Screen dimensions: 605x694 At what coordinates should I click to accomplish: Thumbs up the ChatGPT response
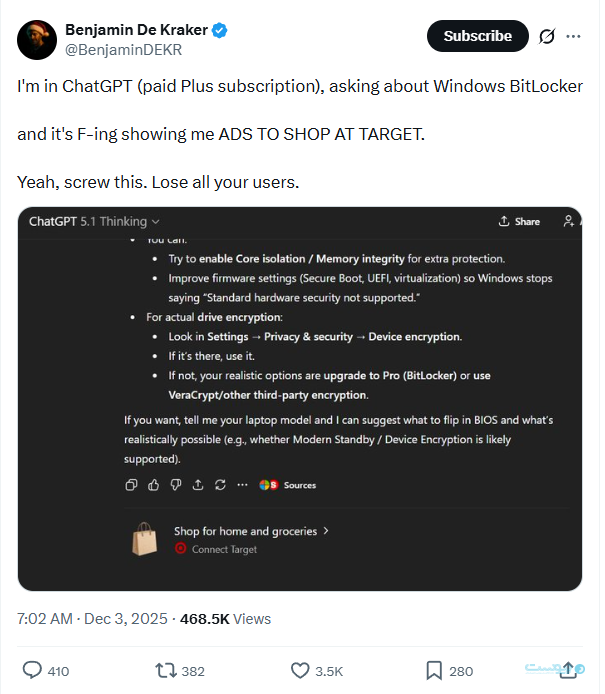pos(153,485)
